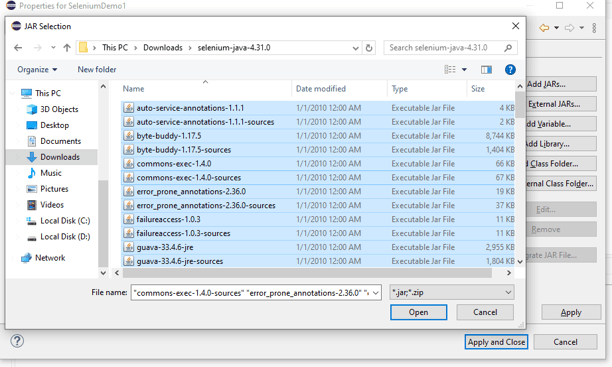
Task: Go up one folder level with up arrow
Action: pos(67,48)
